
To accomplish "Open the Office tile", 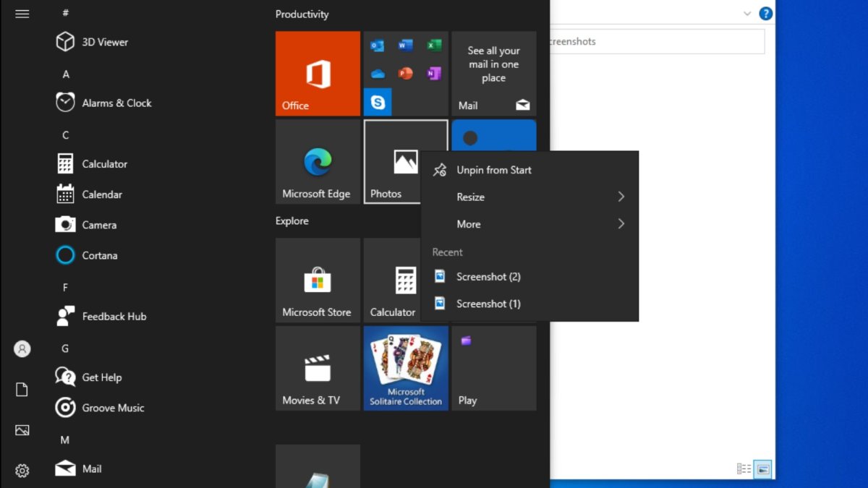I will [318, 74].
